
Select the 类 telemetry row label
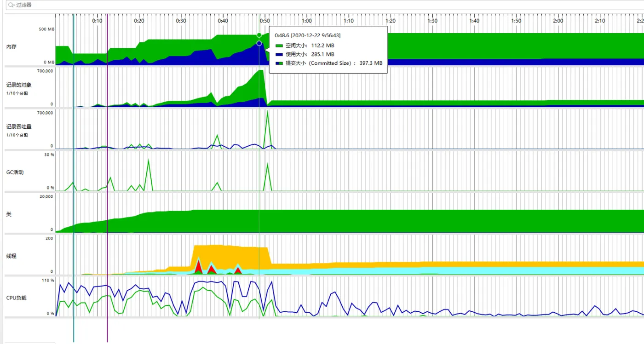(9, 215)
